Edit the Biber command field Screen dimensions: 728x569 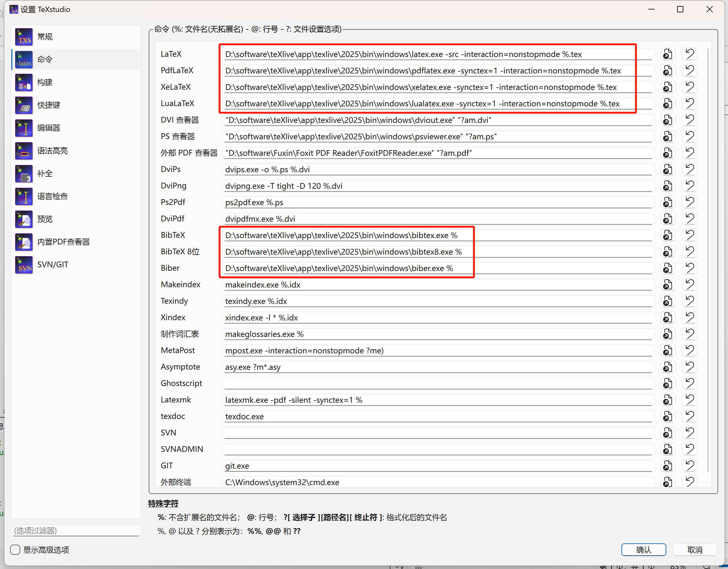(438, 269)
